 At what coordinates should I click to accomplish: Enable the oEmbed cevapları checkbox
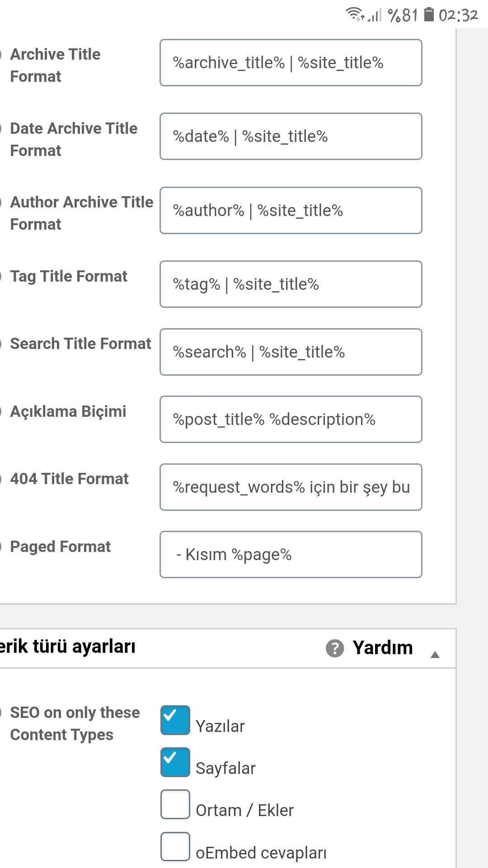point(175,846)
